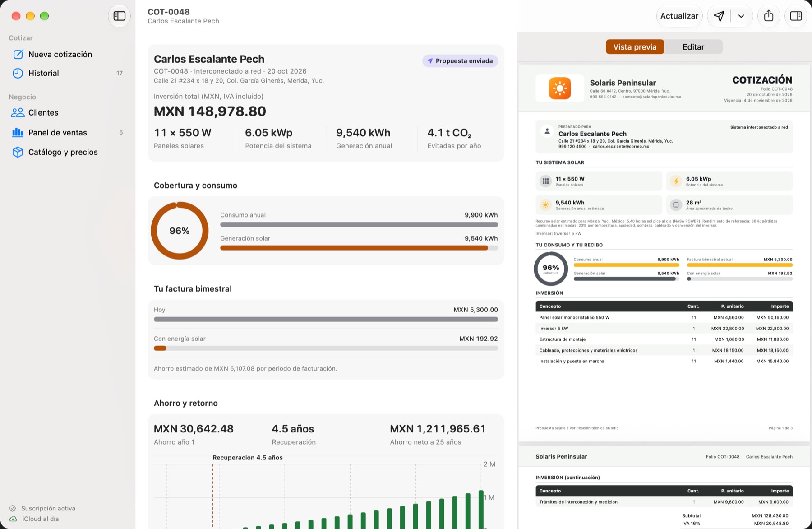Viewport: 812px width, 529px height.
Task: Click the 96% coverage ring chart
Action: 180,231
